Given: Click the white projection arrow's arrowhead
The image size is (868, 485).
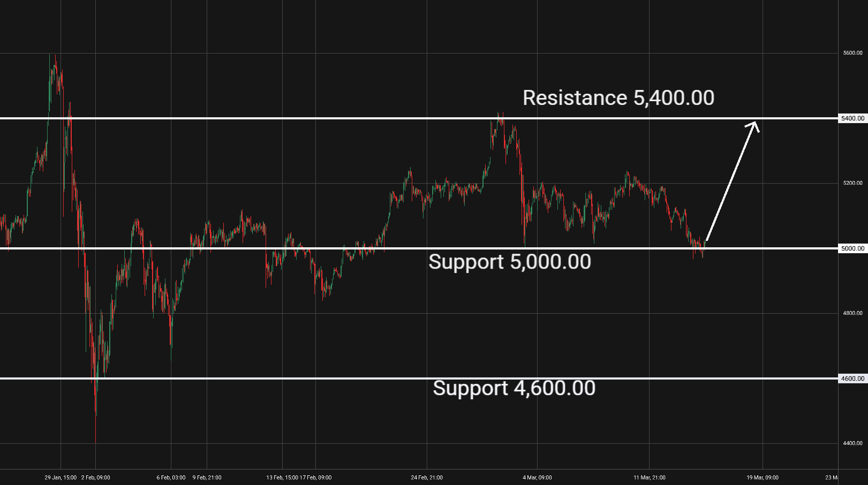Looking at the screenshot, I should click(x=754, y=125).
